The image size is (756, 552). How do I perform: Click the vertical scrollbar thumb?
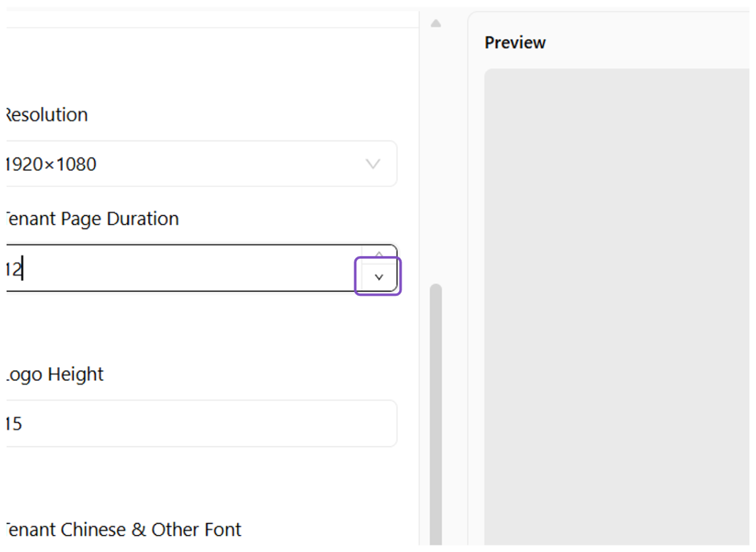pyautogui.click(x=436, y=415)
